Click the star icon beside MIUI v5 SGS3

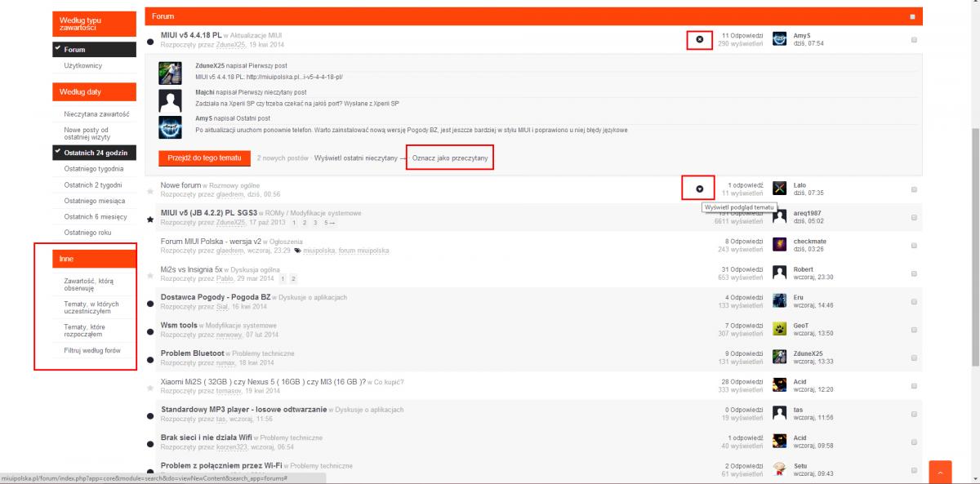coord(150,219)
